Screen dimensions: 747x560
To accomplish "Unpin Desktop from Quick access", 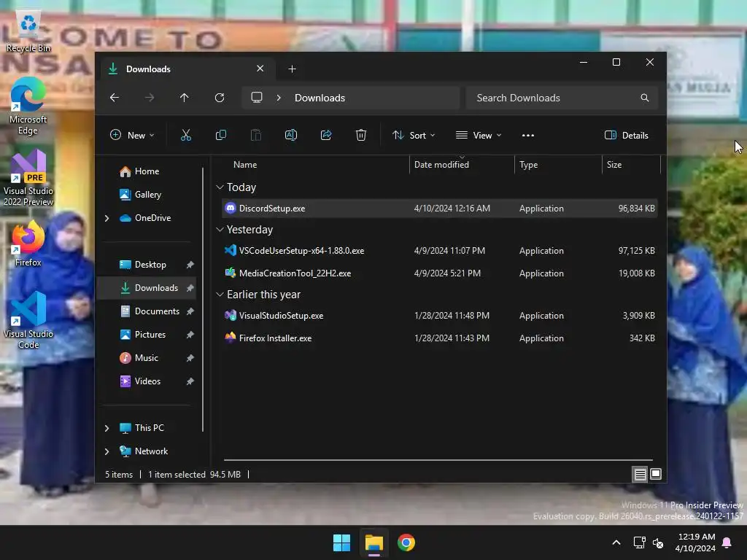I will pos(190,265).
